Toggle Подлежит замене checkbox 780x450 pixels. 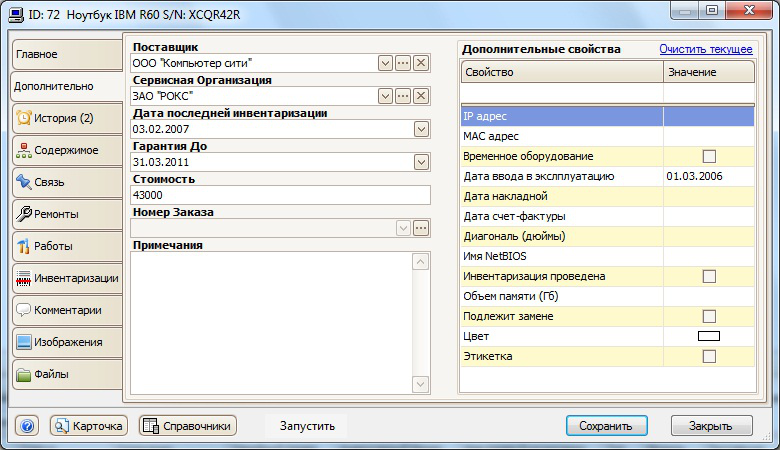coord(709,316)
